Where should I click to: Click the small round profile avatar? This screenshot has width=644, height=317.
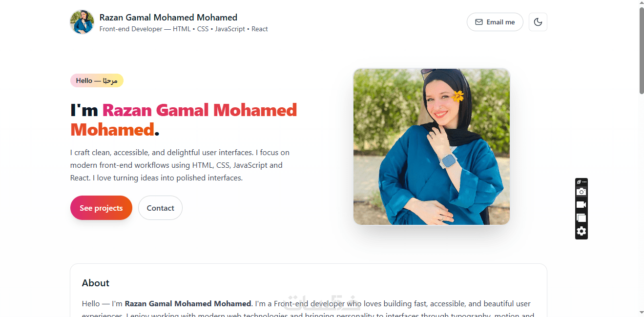coord(82,22)
